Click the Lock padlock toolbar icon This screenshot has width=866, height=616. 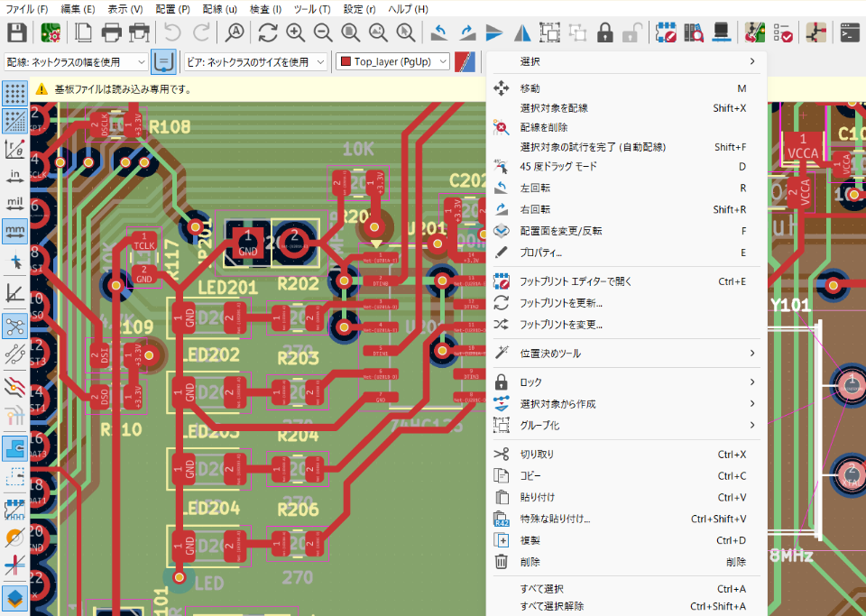[x=605, y=33]
